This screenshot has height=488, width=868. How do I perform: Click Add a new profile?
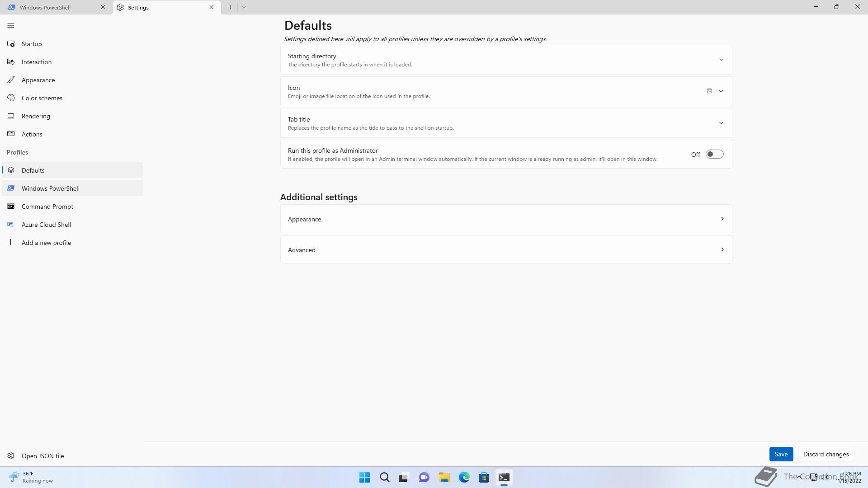click(72, 243)
